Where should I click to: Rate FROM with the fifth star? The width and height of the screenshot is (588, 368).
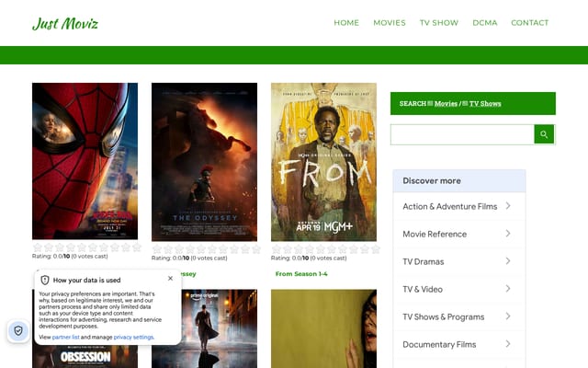tap(321, 249)
